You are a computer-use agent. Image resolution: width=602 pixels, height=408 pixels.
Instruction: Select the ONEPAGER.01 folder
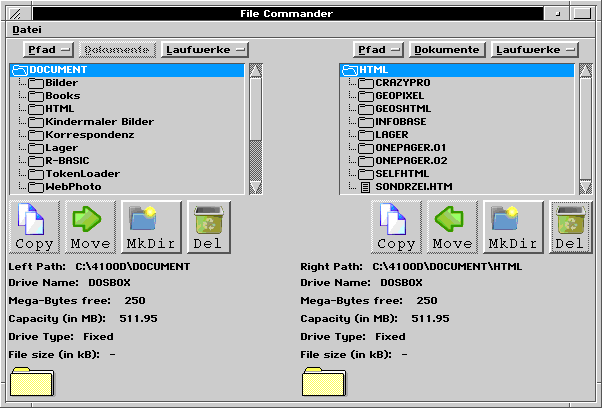coord(457,148)
